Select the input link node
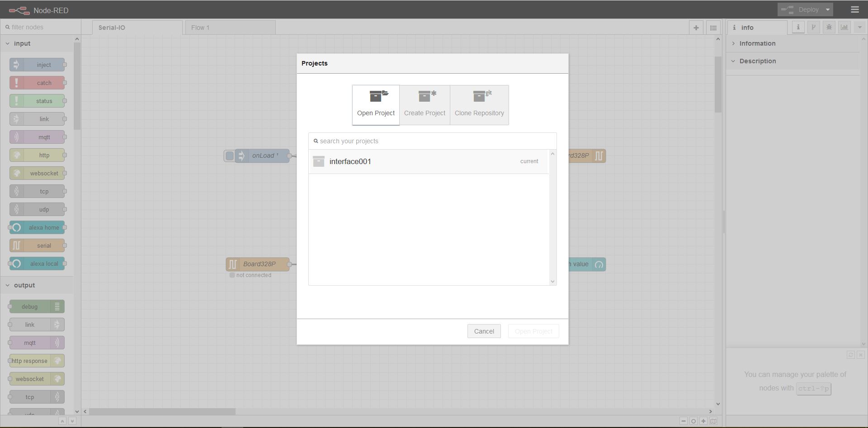This screenshot has width=868, height=428. pyautogui.click(x=37, y=119)
